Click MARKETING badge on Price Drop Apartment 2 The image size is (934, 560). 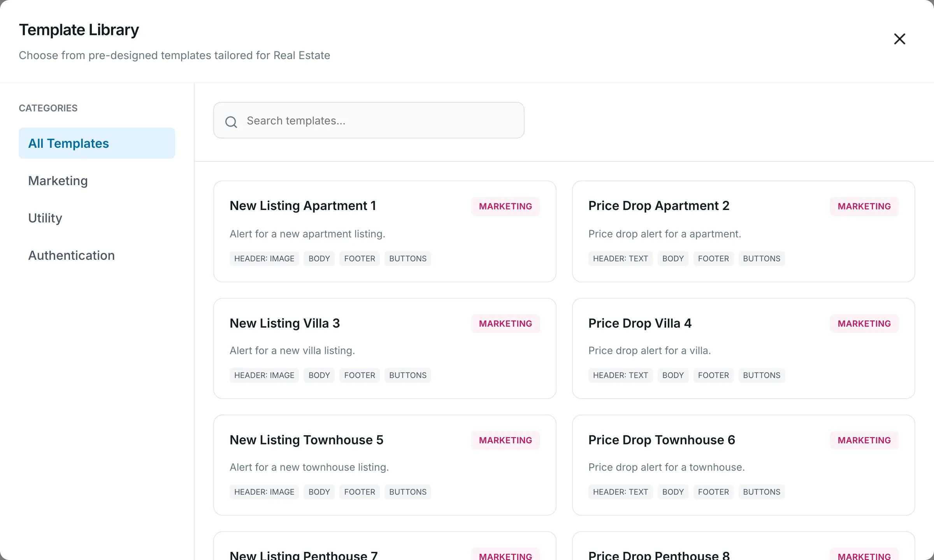(x=864, y=206)
